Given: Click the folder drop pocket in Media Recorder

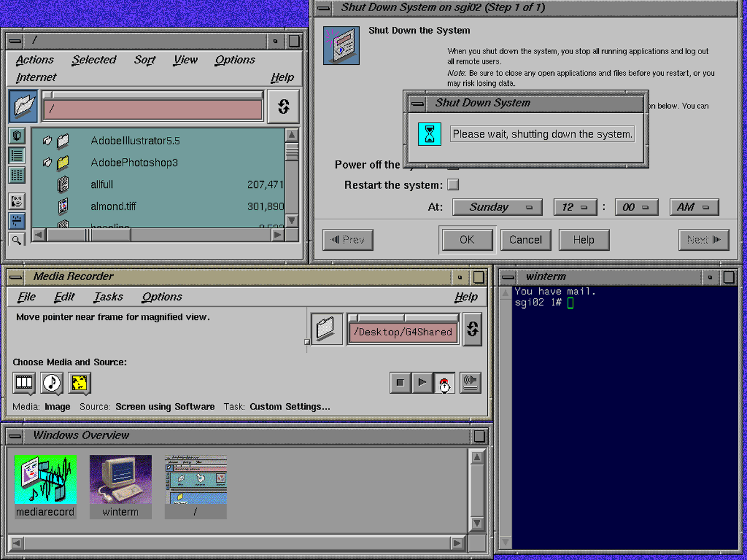Looking at the screenshot, I should point(327,329).
